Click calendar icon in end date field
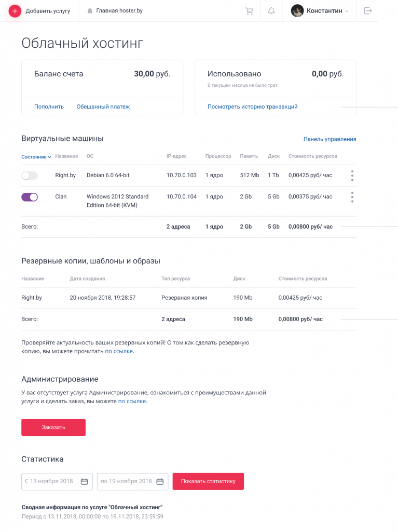This screenshot has height=532, width=398. pyautogui.click(x=160, y=482)
